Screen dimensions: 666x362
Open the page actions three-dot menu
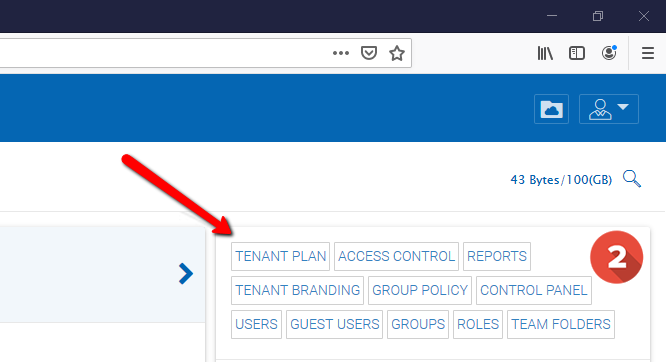click(x=341, y=53)
